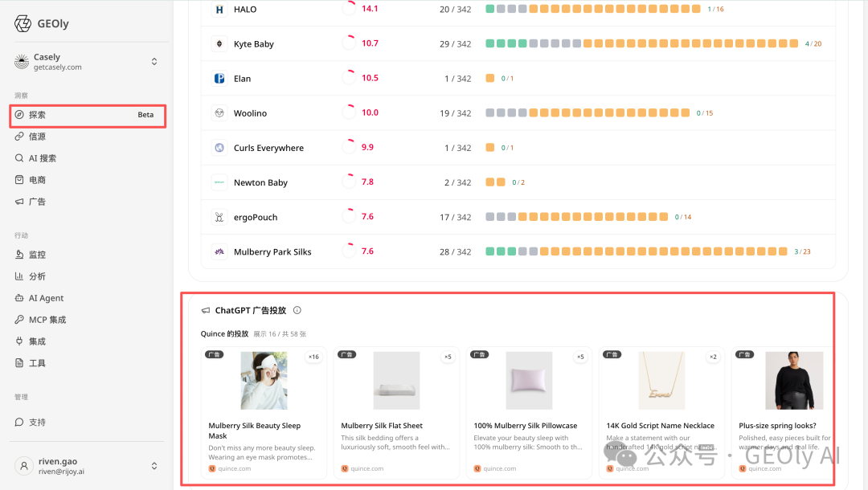Image resolution: width=868 pixels, height=490 pixels.
Task: Click the bar chart icon beside 分析
Action: click(19, 276)
